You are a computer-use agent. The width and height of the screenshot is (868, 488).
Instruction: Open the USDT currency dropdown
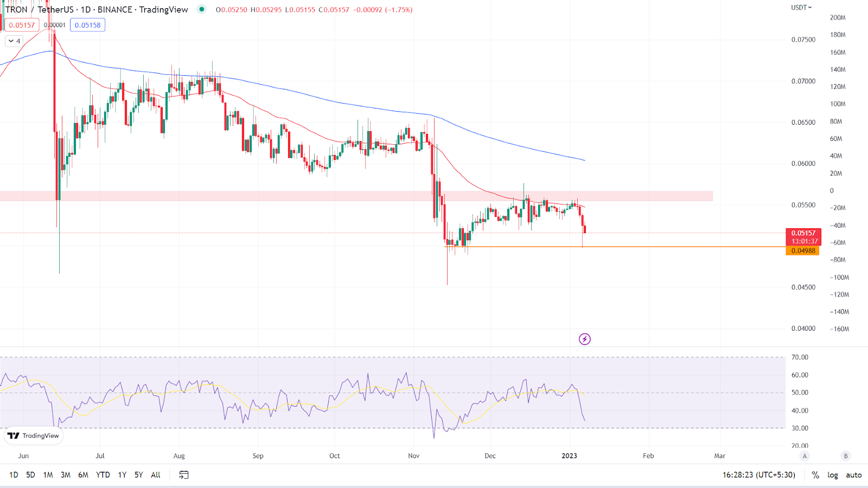(801, 8)
